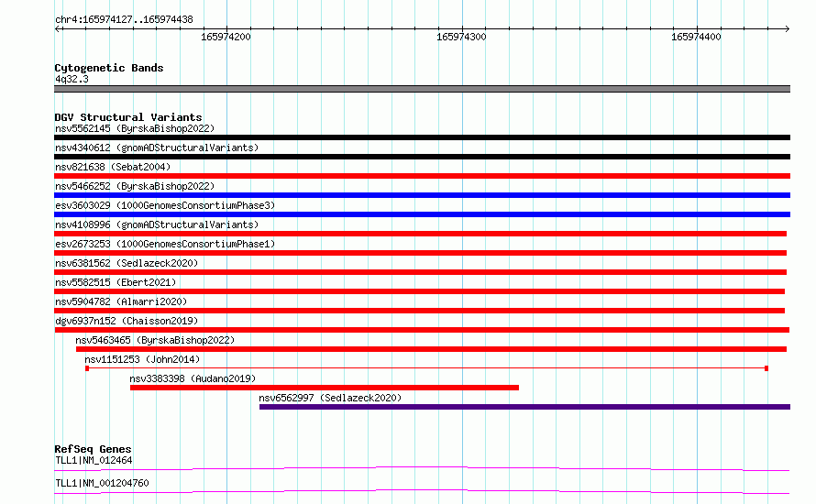Click the black bar for nsv4340612
The width and height of the screenshot is (816, 504).
point(422,157)
